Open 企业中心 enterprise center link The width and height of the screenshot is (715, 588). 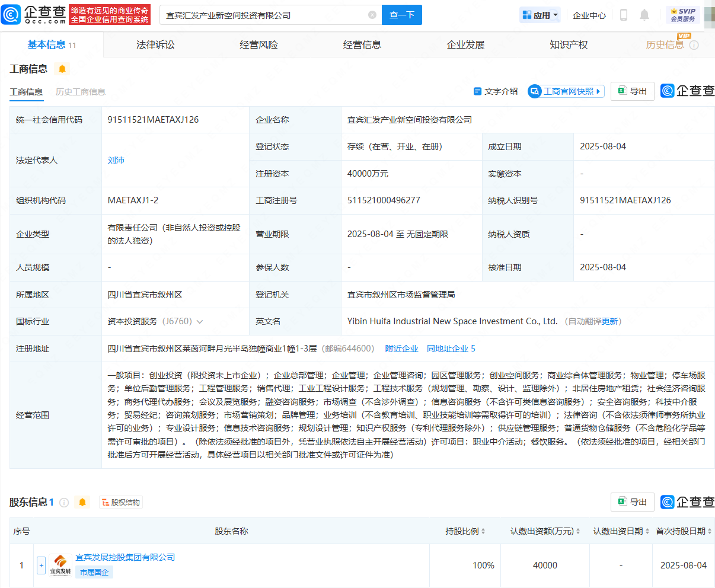(x=589, y=15)
